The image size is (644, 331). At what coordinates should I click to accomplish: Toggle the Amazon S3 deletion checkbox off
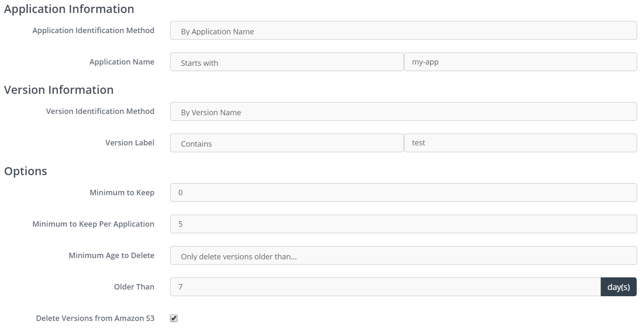click(174, 318)
